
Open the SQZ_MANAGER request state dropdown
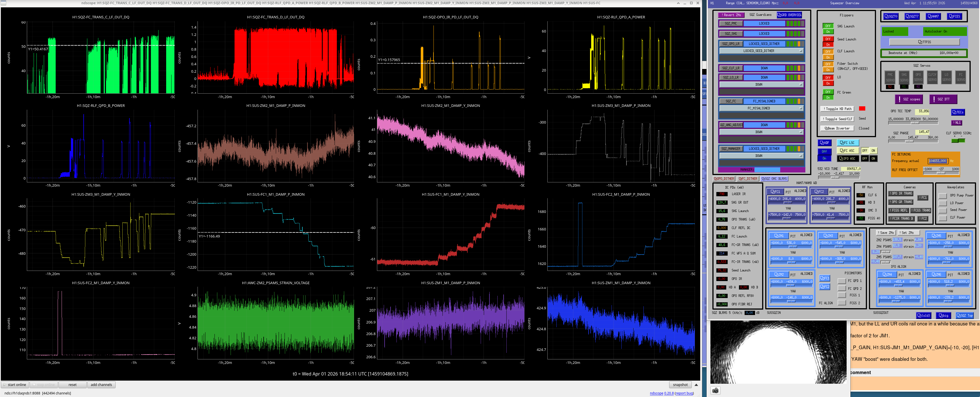[x=761, y=156]
